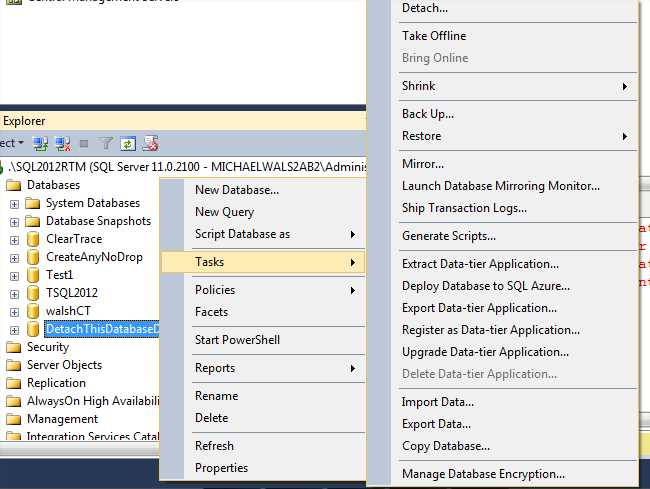
Task: Open the Shrink submenu
Action: [x=502, y=86]
